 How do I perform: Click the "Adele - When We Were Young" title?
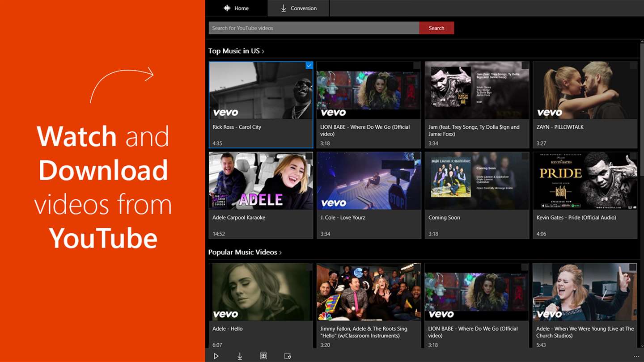pyautogui.click(x=585, y=332)
